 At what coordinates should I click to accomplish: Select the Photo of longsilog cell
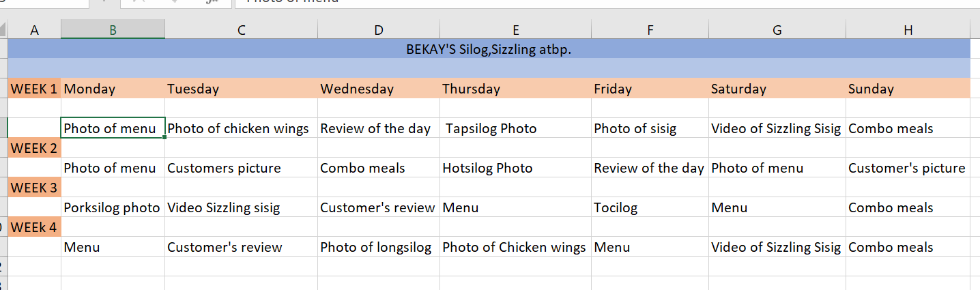point(378,247)
